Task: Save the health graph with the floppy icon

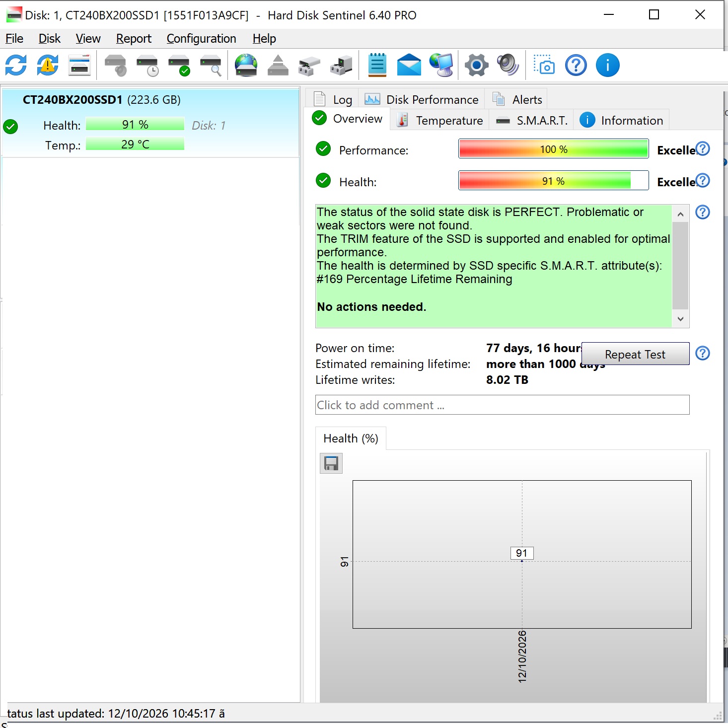Action: 331,463
